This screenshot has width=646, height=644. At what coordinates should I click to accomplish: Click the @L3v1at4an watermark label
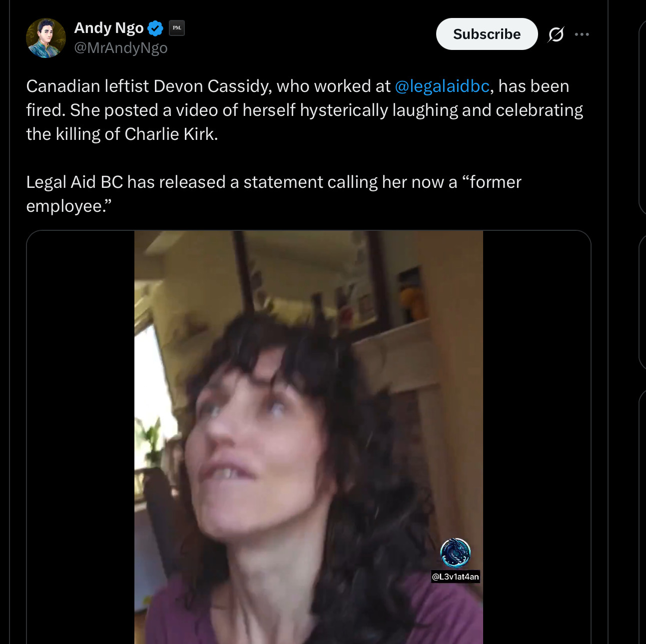pyautogui.click(x=455, y=577)
